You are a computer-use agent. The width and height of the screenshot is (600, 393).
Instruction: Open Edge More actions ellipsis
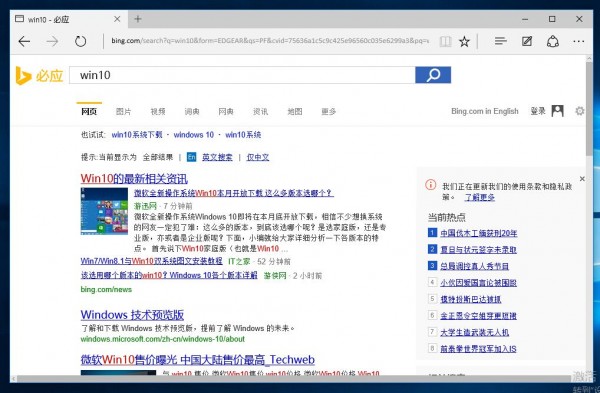click(x=579, y=41)
